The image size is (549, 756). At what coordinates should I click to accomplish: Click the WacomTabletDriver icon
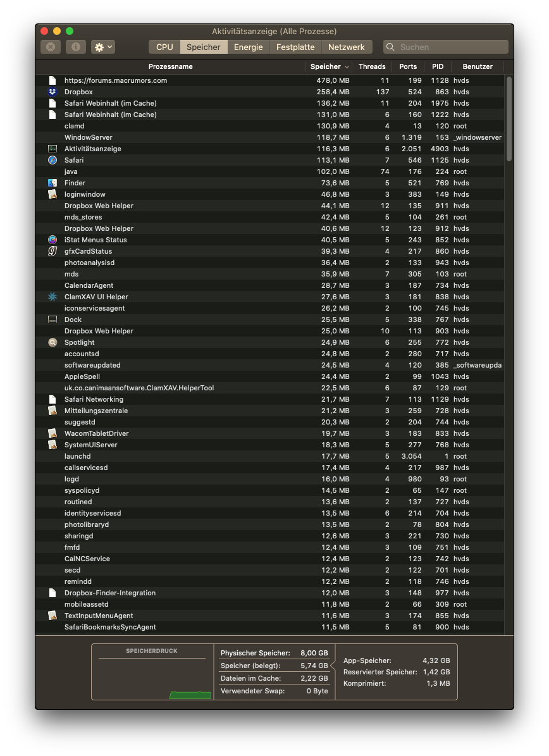(52, 433)
